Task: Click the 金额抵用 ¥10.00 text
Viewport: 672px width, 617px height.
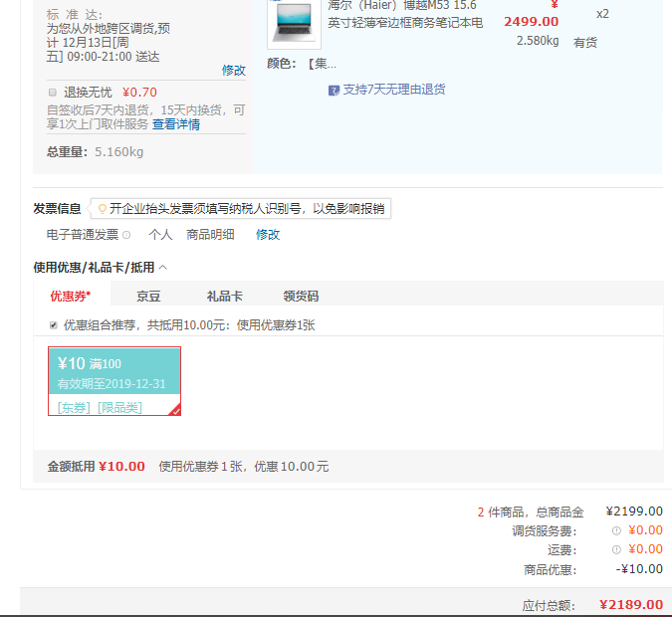Action: coord(96,466)
